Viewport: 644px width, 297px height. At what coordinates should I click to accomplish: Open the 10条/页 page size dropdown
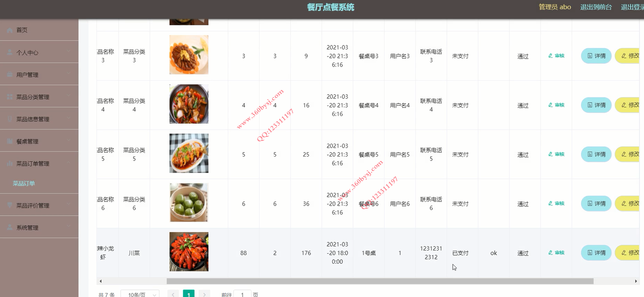pos(140,294)
